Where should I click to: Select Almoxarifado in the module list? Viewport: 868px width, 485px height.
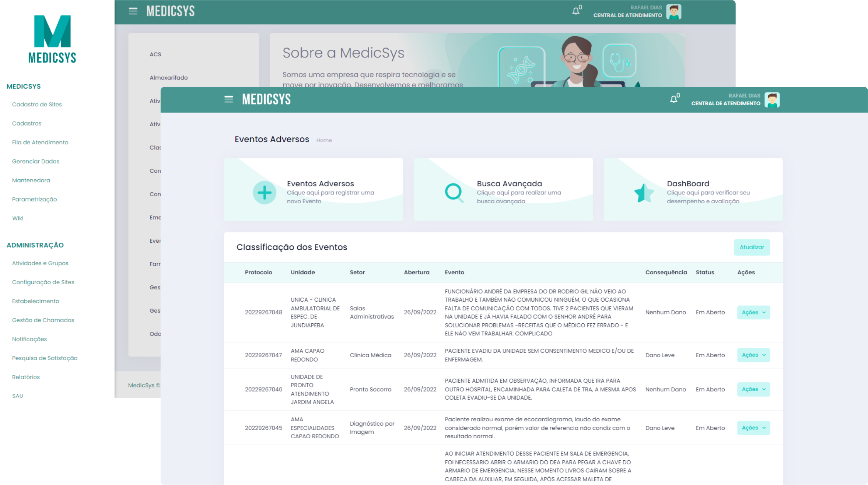tap(168, 78)
